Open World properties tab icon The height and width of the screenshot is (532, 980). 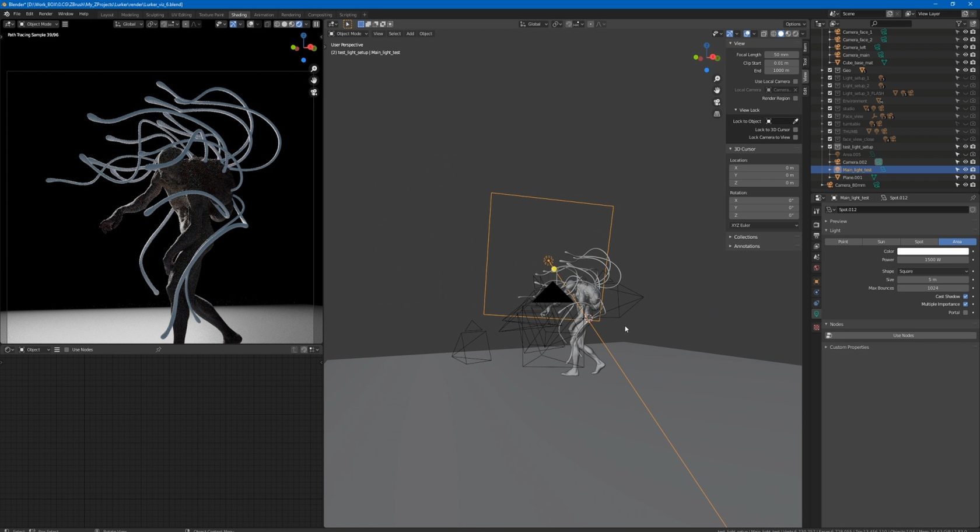[816, 268]
